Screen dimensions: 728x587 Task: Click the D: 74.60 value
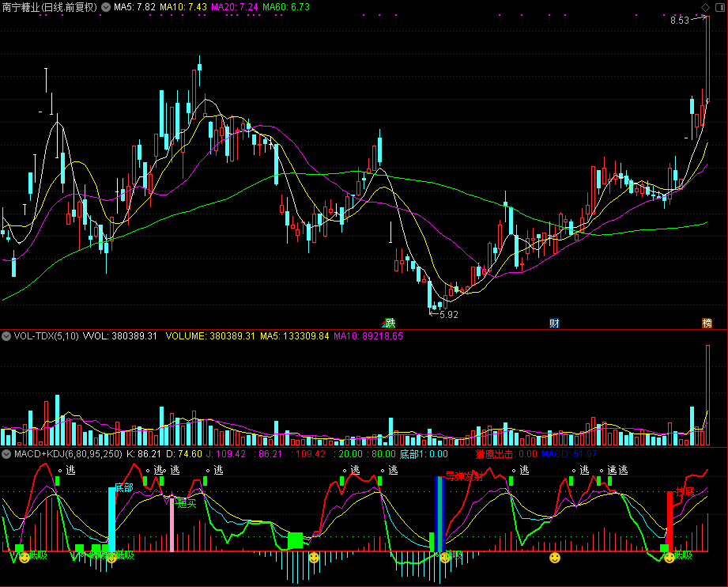point(184,453)
